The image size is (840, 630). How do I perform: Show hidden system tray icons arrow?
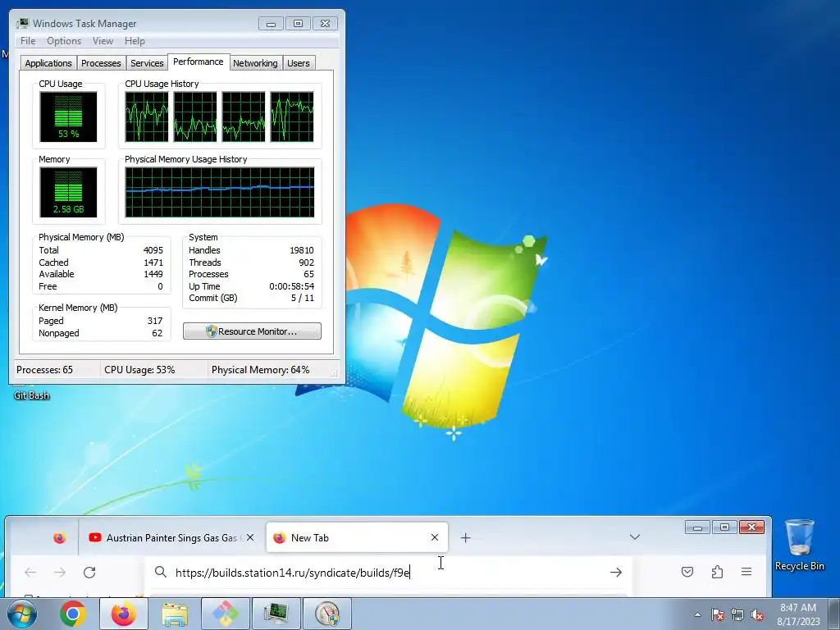pos(697,615)
